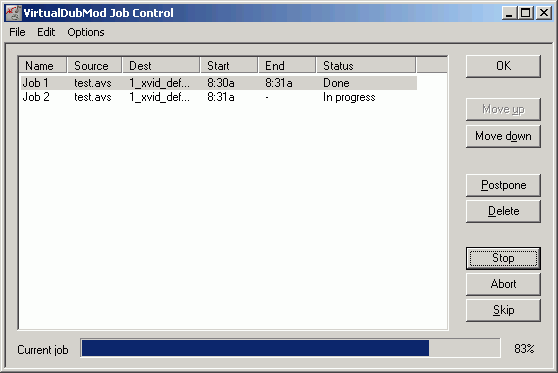Postpone the selected job
Screen dimensions: 558x373
503,185
